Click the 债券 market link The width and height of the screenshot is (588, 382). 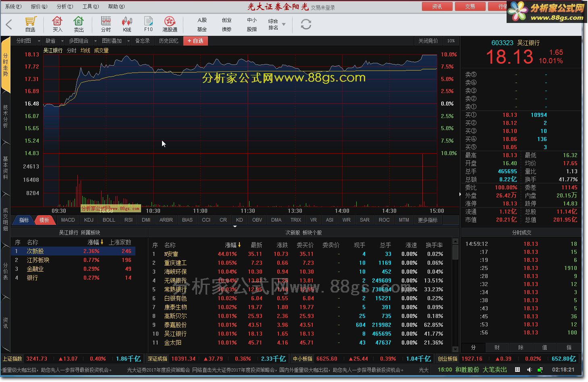[x=226, y=29]
